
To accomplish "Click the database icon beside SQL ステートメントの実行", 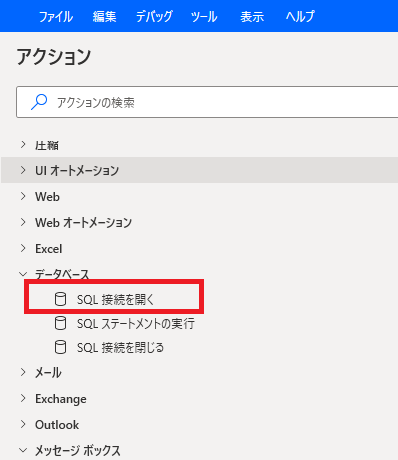I will (x=60, y=323).
